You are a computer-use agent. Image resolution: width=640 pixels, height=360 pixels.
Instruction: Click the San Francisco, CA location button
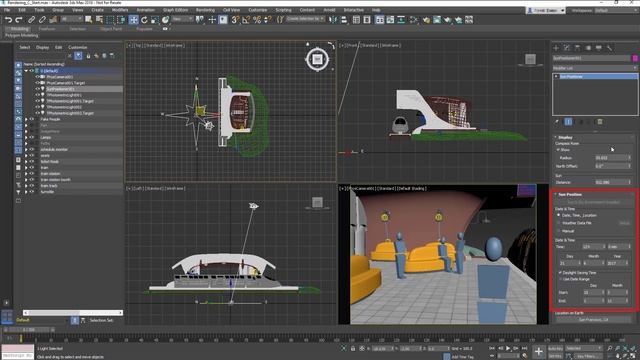pyautogui.click(x=593, y=320)
